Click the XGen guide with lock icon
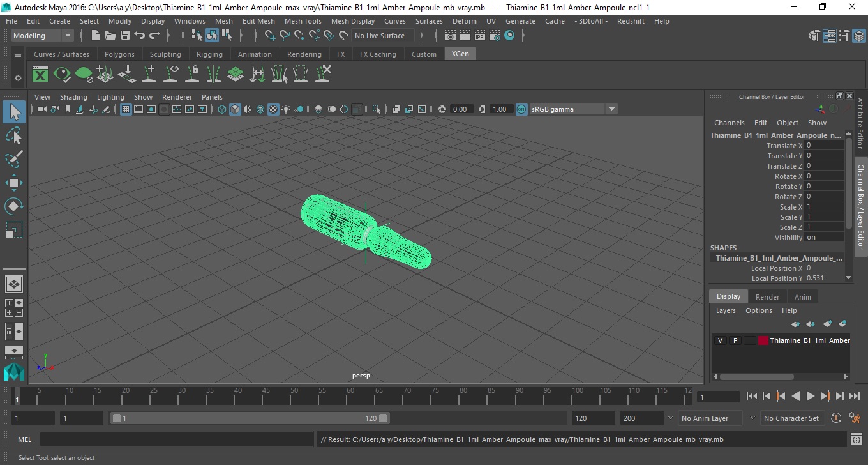The image size is (868, 465). (x=192, y=74)
